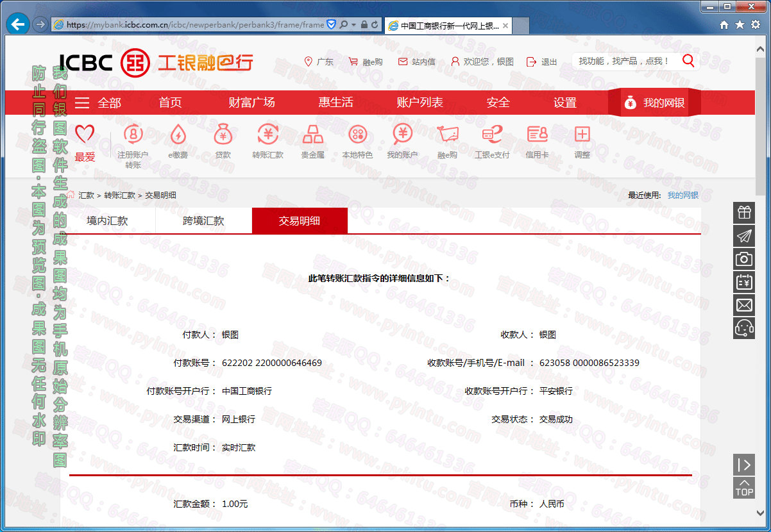This screenshot has height=532, width=771.
Task: Click the 交易成功 transaction status text
Action: point(556,419)
